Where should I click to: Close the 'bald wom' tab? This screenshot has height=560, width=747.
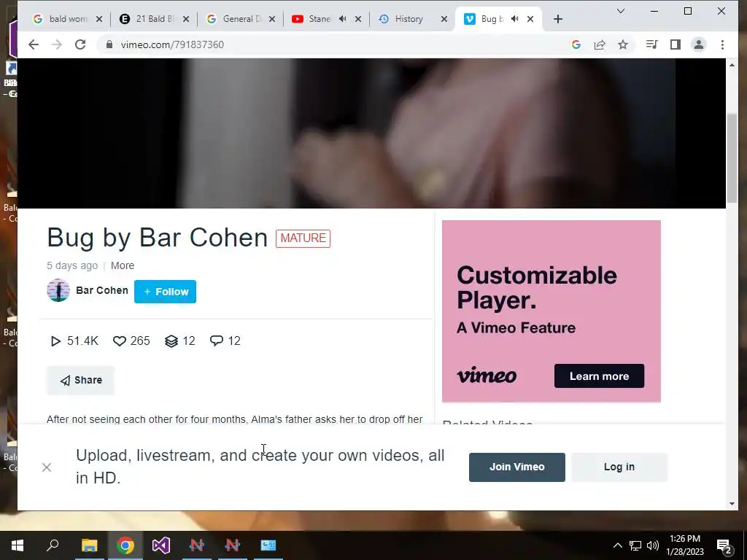point(99,19)
